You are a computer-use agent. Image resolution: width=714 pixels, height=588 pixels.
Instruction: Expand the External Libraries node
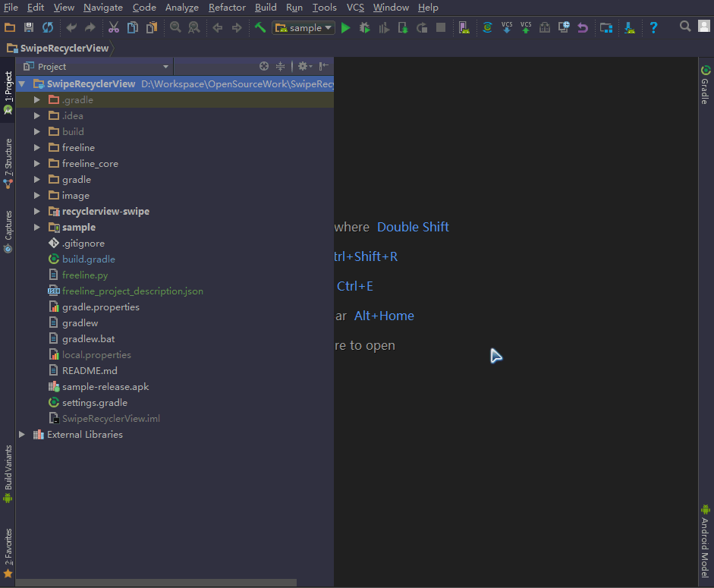23,435
